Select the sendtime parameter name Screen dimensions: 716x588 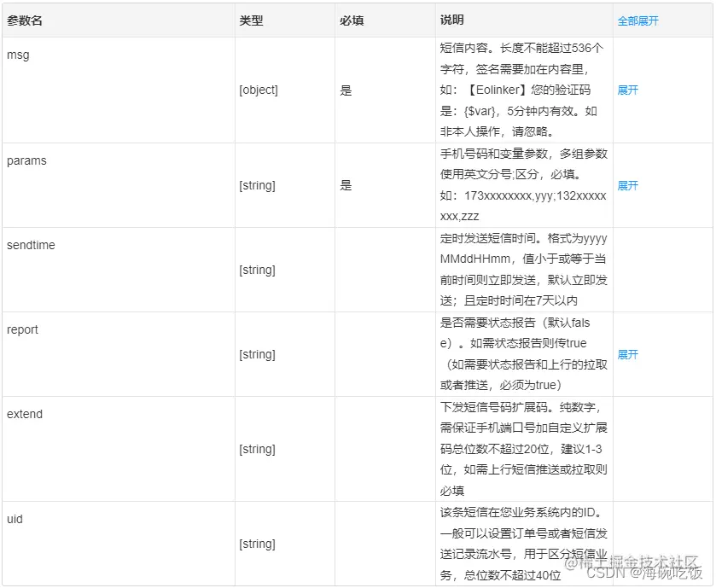31,245
